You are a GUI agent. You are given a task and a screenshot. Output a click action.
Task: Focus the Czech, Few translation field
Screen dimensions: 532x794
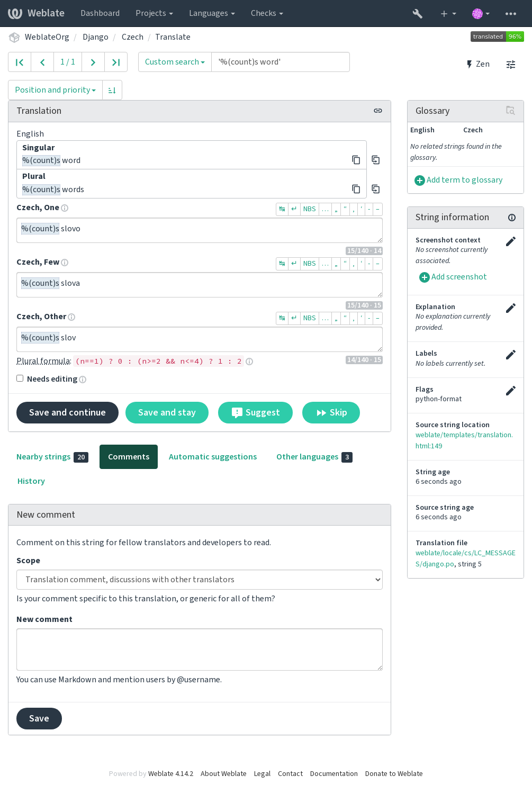(x=200, y=285)
